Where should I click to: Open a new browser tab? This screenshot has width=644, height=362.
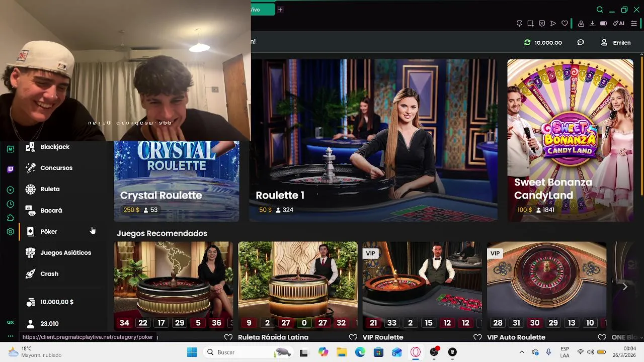[280, 10]
